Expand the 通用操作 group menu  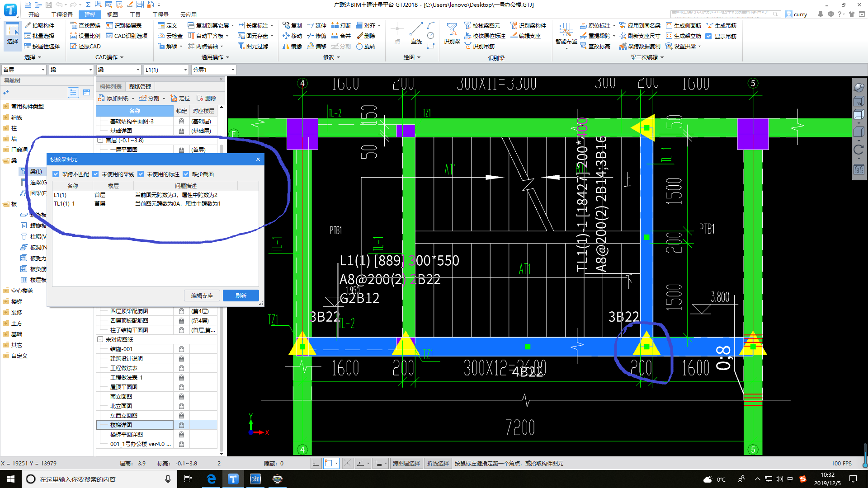[216, 57]
